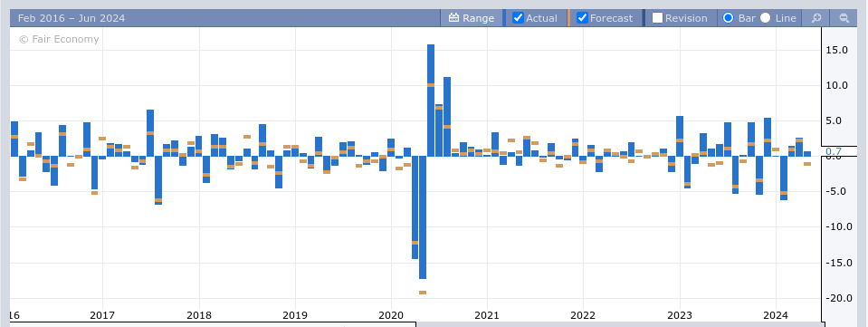This screenshot has width=868, height=327.
Task: Click the forecast marker near -19 in 2020
Action: (x=423, y=293)
